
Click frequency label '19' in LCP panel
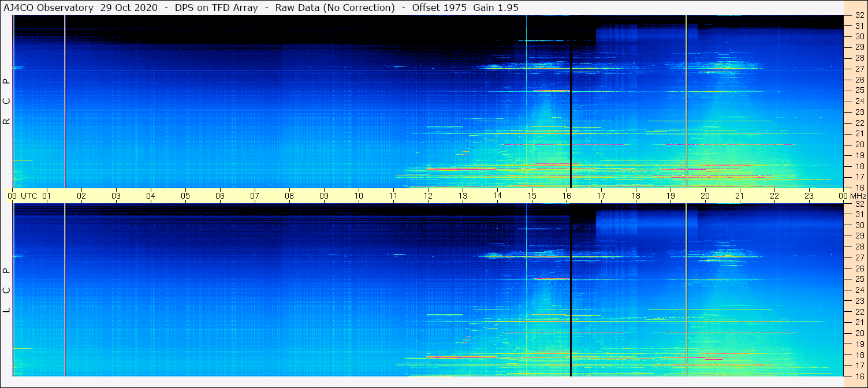tap(859, 344)
